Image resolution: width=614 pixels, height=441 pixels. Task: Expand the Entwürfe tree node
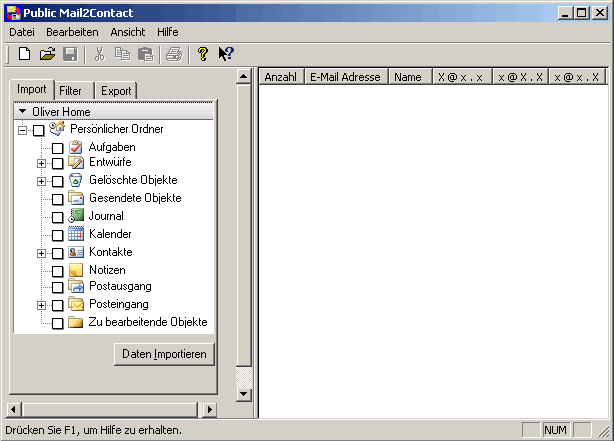[x=41, y=163]
